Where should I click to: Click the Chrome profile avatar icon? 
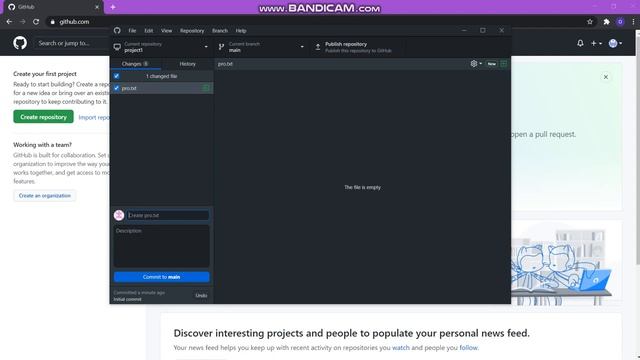(620, 22)
